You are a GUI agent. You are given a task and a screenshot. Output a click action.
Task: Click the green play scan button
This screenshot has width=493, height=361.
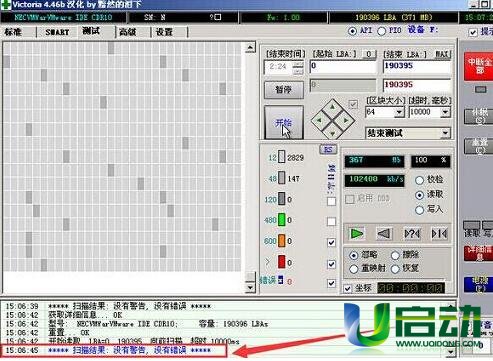click(x=357, y=234)
